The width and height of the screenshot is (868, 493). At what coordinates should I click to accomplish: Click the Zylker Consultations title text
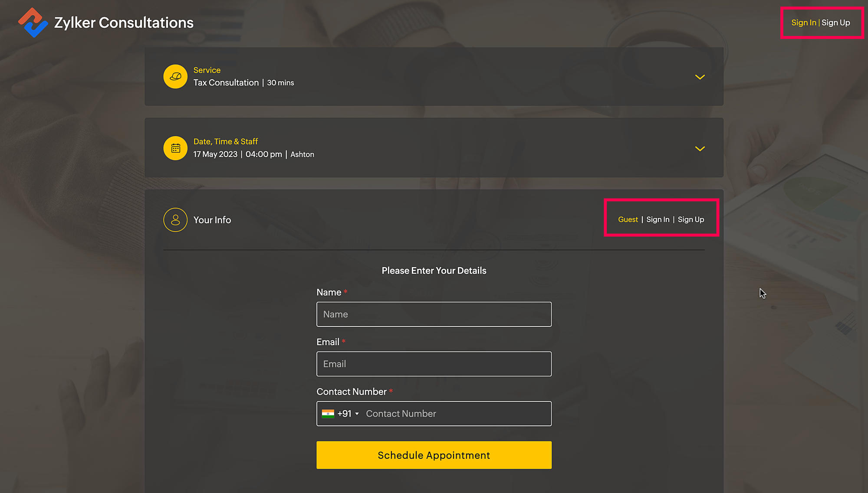point(124,23)
